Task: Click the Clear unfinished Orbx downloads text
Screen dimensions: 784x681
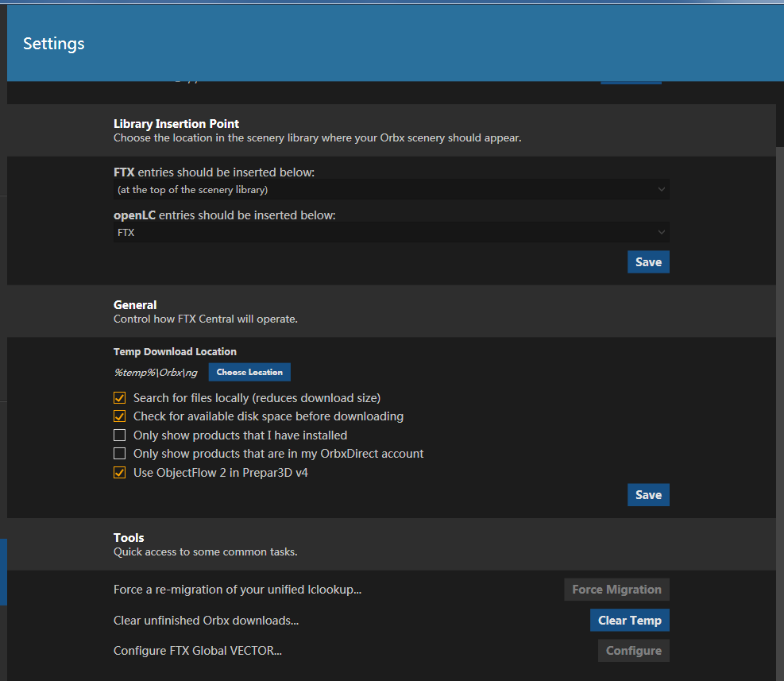Action: pos(206,621)
